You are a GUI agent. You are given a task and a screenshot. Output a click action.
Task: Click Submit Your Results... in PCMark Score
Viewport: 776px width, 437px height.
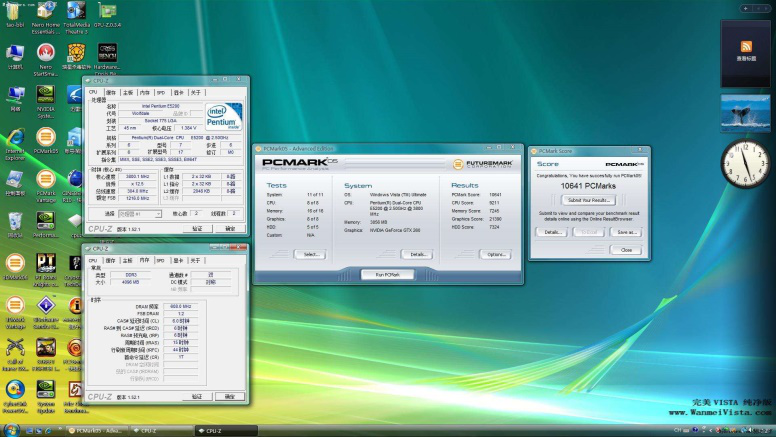click(588, 200)
